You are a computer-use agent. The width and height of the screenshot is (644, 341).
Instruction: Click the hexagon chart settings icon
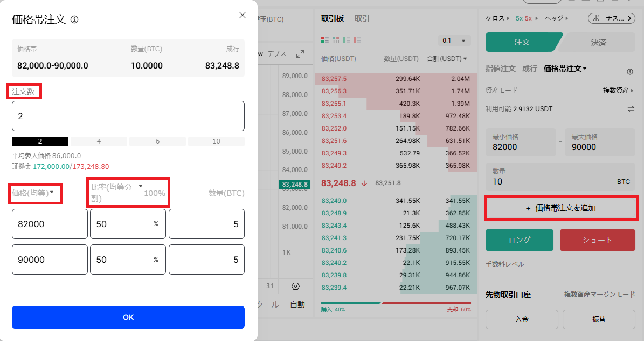pos(295,286)
